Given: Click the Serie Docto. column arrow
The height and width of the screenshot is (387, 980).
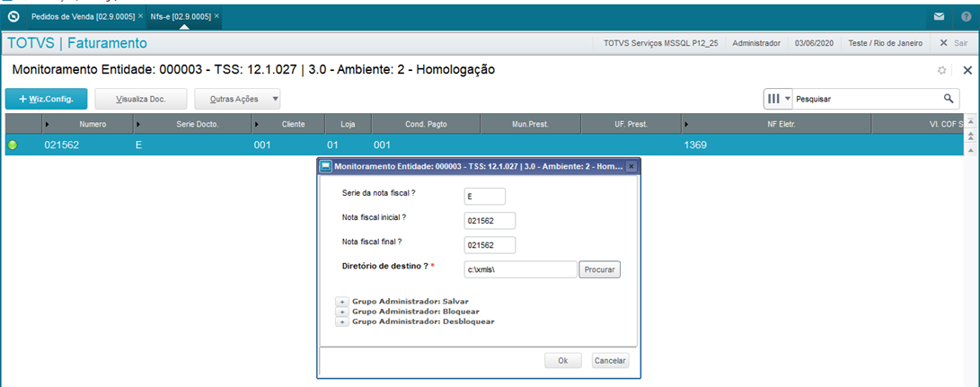Looking at the screenshot, I should pyautogui.click(x=138, y=125).
